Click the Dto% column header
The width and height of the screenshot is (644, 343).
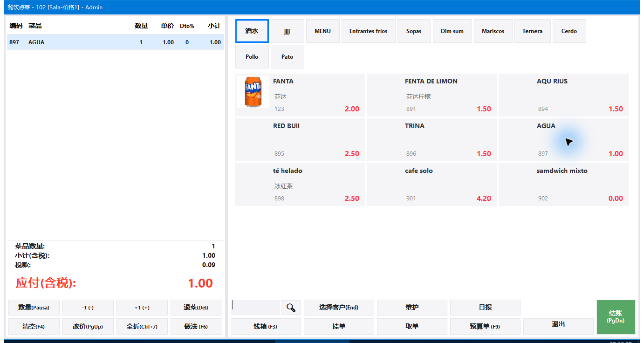tap(187, 26)
